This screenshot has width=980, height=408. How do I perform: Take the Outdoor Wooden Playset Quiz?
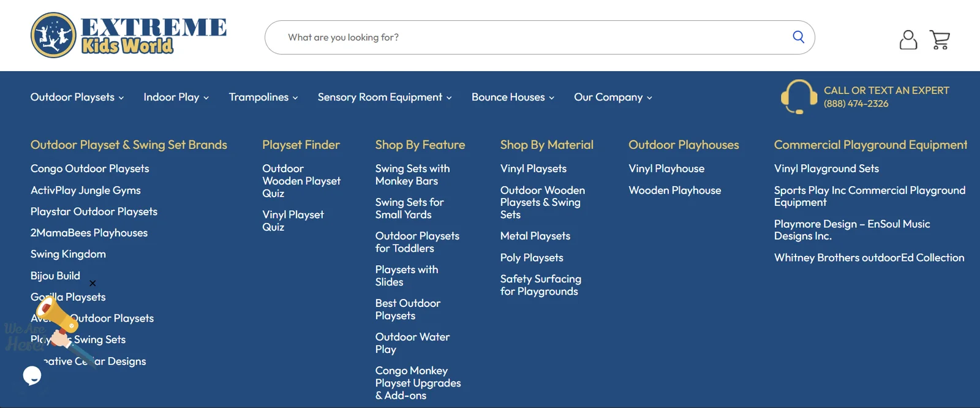301,181
